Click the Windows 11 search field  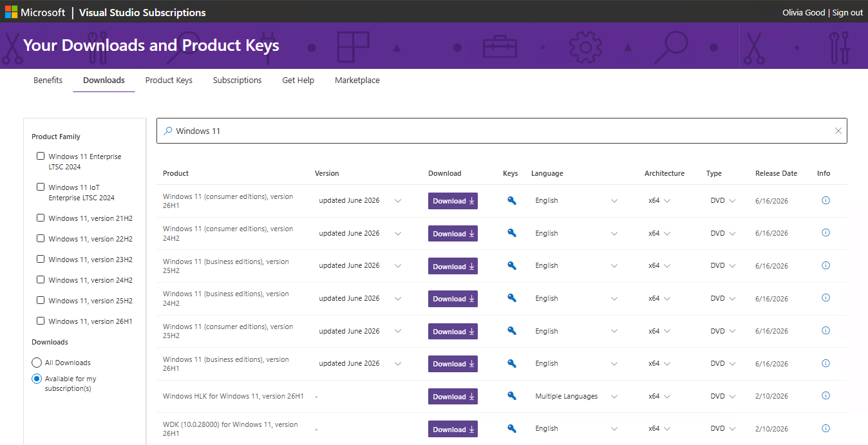tap(502, 131)
